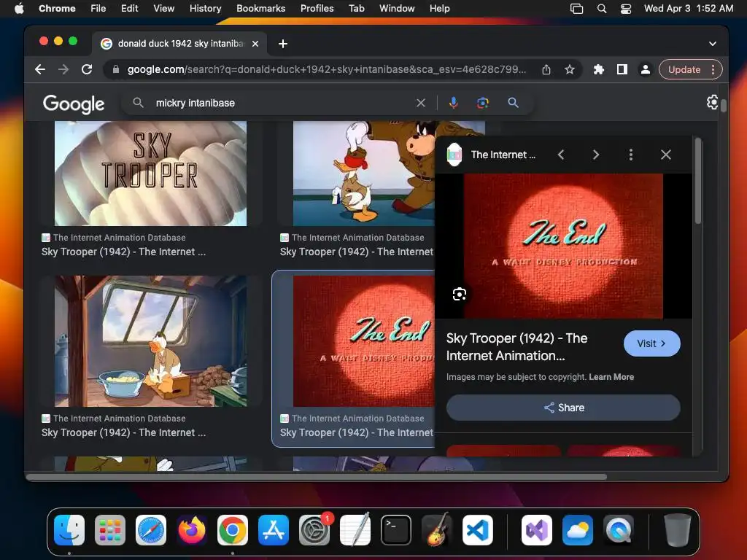Select The End results thumbnail
Viewport: 747px width, 560px height.
(x=363, y=341)
